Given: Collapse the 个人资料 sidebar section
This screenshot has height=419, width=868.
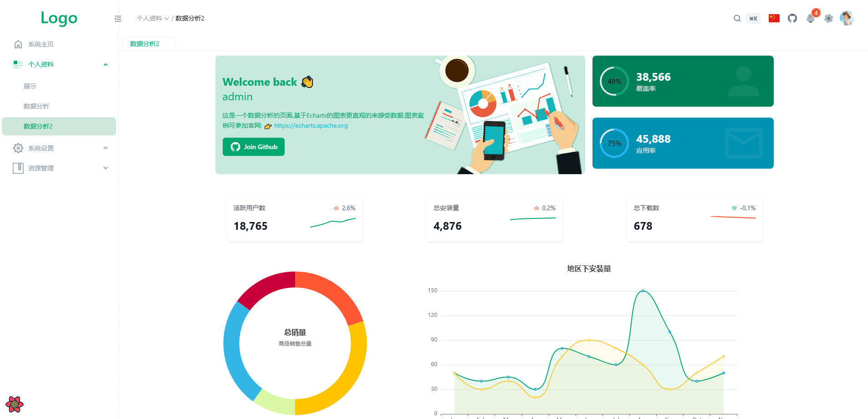Looking at the screenshot, I should 106,64.
